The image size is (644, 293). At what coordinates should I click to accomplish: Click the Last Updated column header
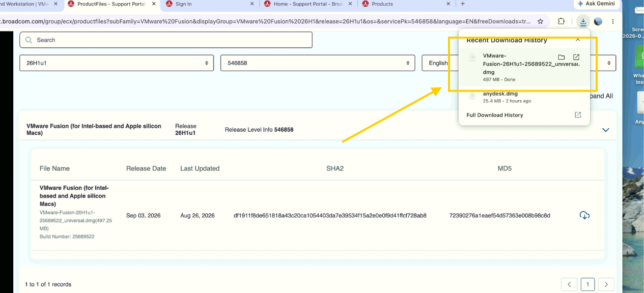(x=200, y=168)
